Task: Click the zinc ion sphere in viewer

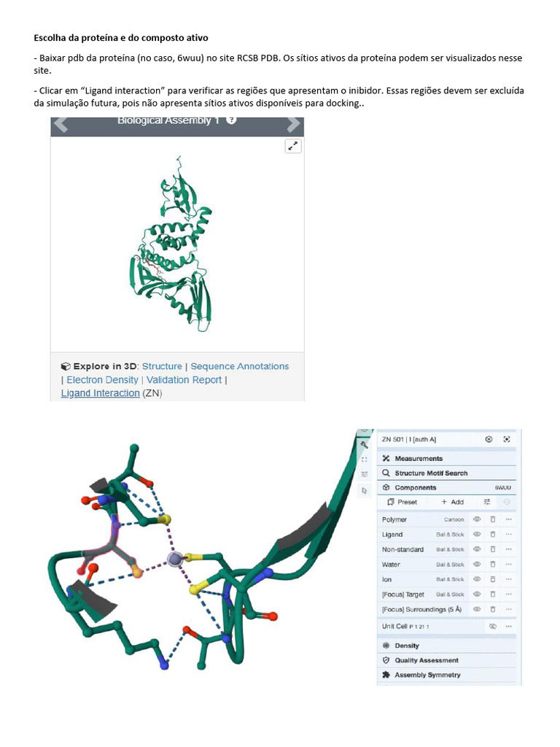Action: (x=175, y=560)
